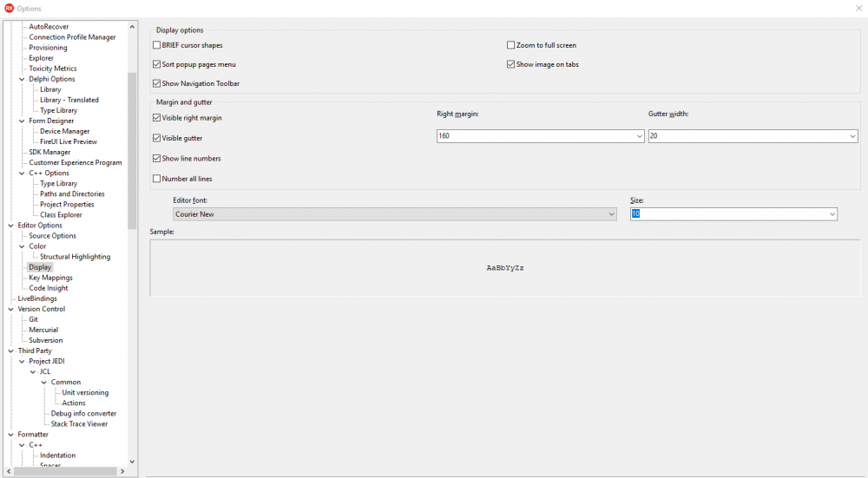Collapse the Editor Options node
The image size is (868, 478).
click(11, 226)
